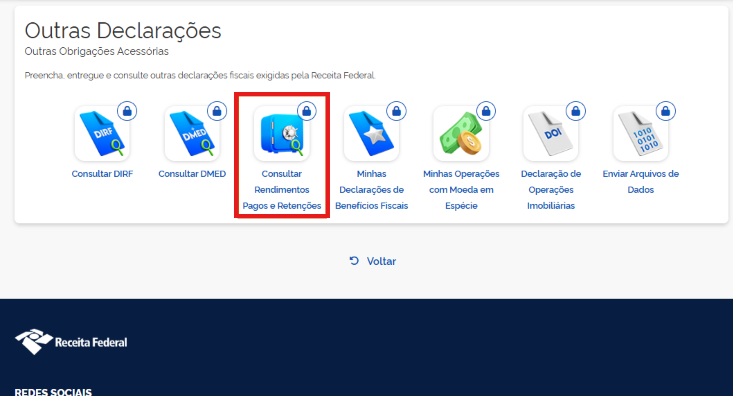
Task: Click the Voltar return arrow icon
Action: pyautogui.click(x=354, y=261)
